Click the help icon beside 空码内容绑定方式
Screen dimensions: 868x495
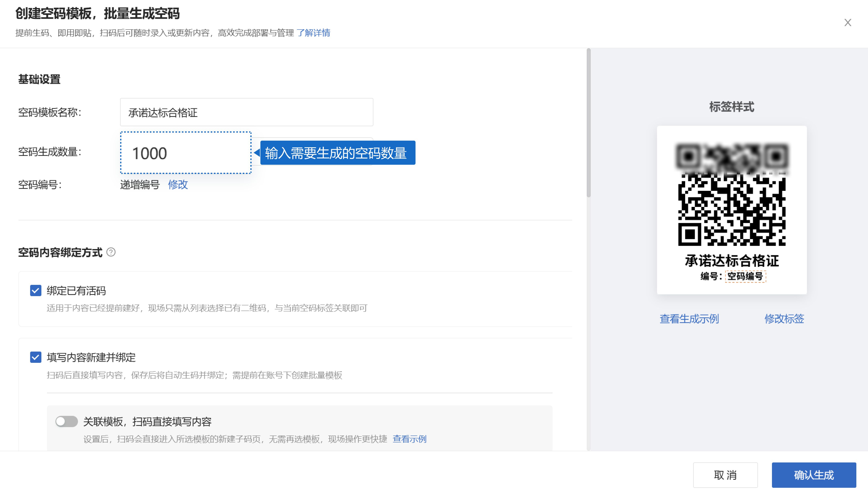click(111, 252)
